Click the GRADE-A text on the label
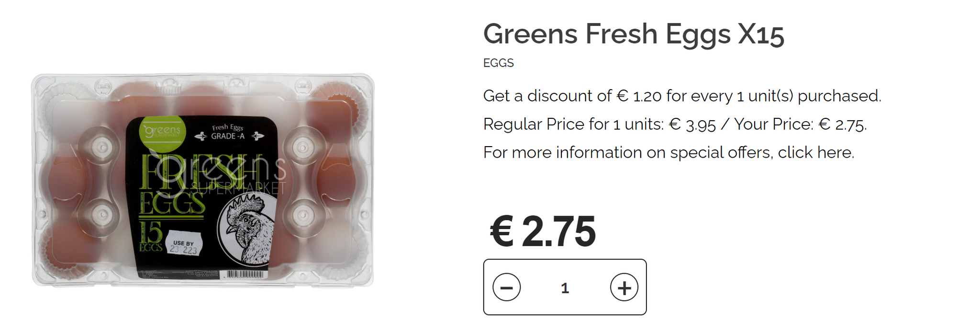The width and height of the screenshot is (980, 321). click(x=228, y=136)
